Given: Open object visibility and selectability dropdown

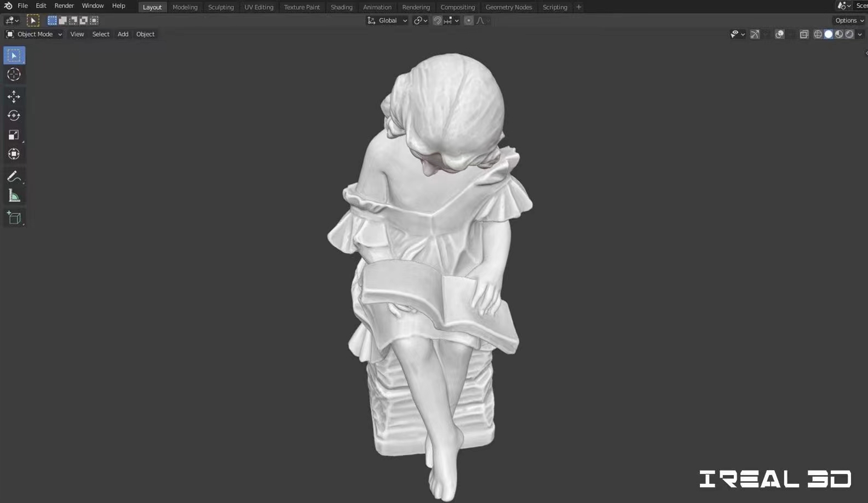Looking at the screenshot, I should [x=738, y=34].
